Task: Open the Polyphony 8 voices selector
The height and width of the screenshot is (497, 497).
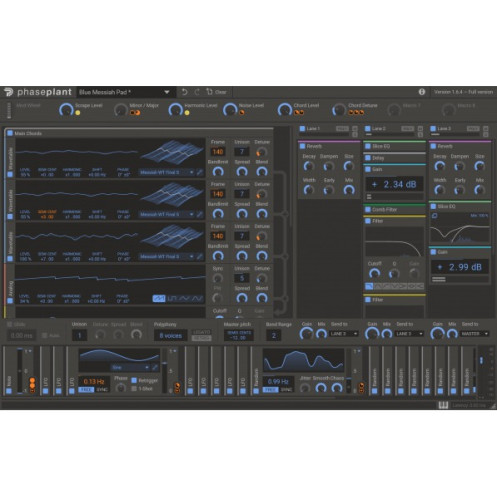Action: point(170,335)
